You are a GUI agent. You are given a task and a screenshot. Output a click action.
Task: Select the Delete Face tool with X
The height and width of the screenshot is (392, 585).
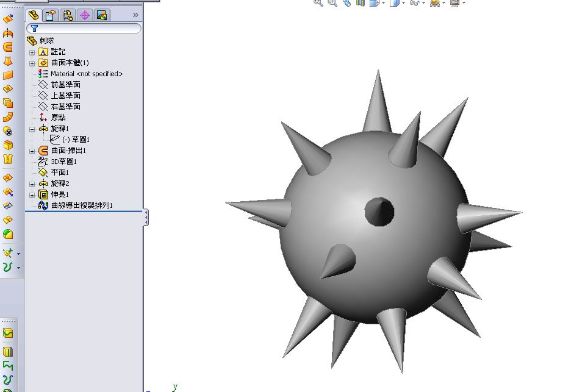point(8,131)
